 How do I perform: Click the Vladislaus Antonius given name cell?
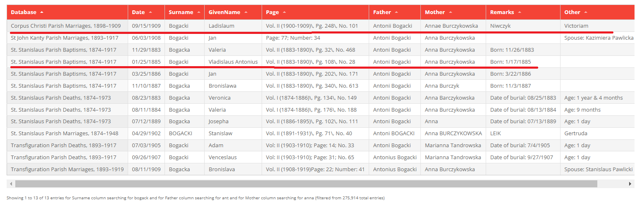pos(233,62)
